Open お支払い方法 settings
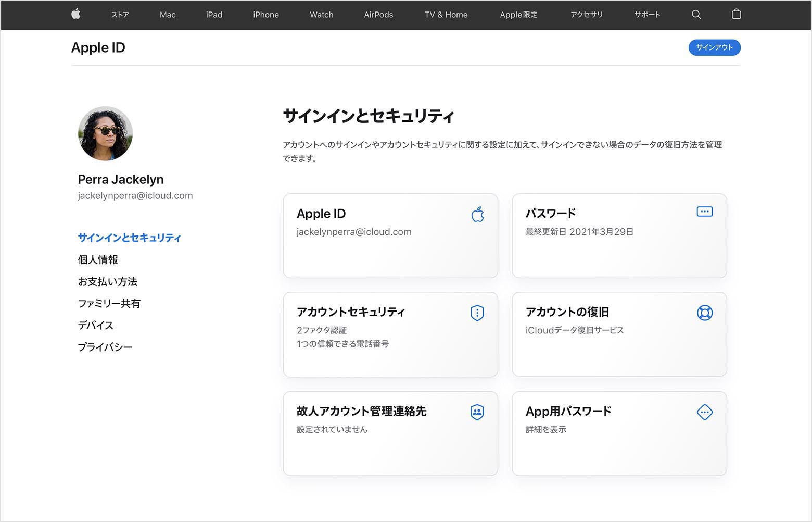Viewport: 812px width, 522px height. point(107,281)
